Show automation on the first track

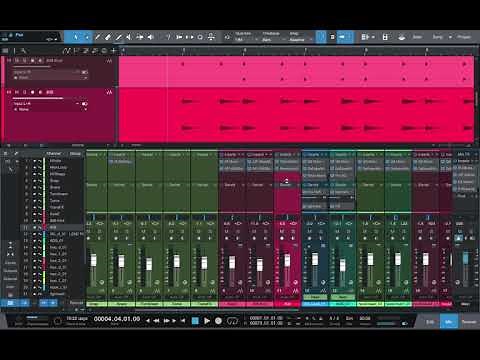point(109,61)
